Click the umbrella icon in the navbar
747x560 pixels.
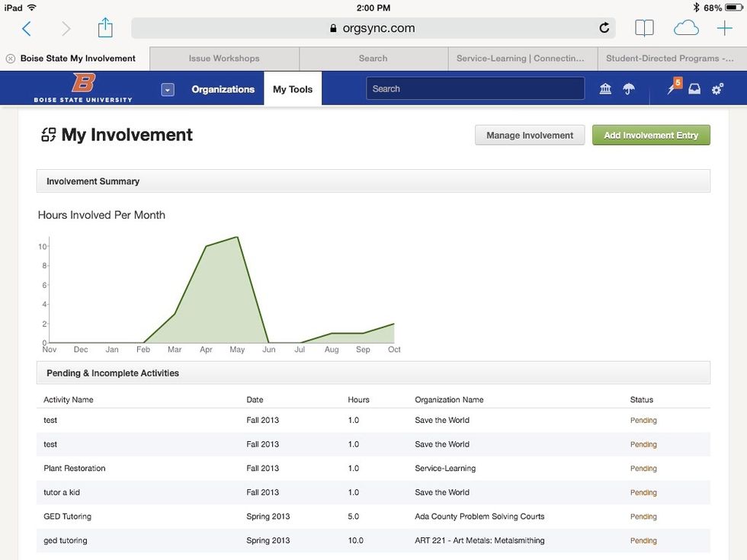pyautogui.click(x=629, y=89)
